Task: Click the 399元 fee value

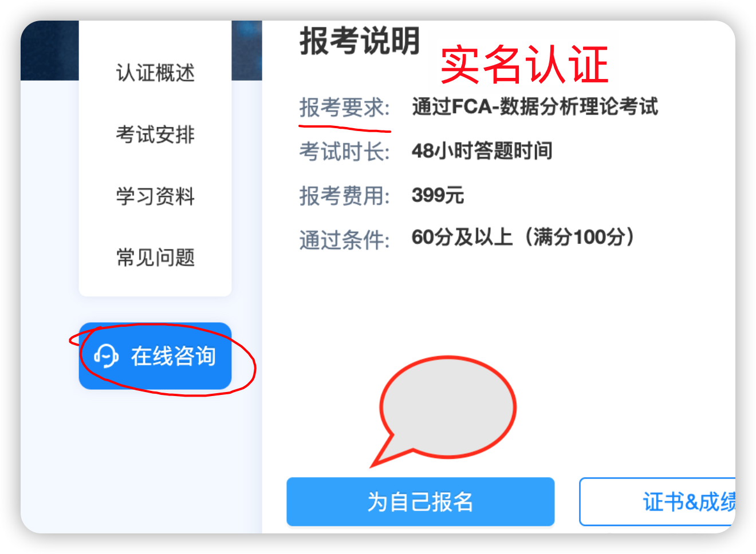Action: (438, 195)
